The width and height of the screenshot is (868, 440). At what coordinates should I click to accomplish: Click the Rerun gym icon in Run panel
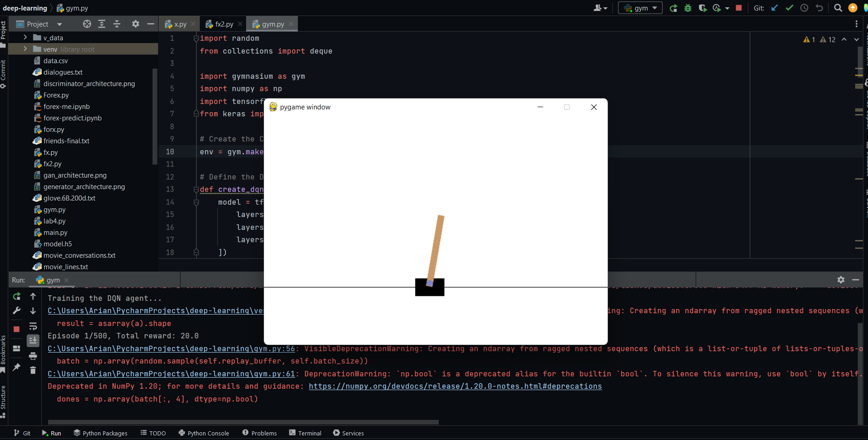tap(17, 296)
